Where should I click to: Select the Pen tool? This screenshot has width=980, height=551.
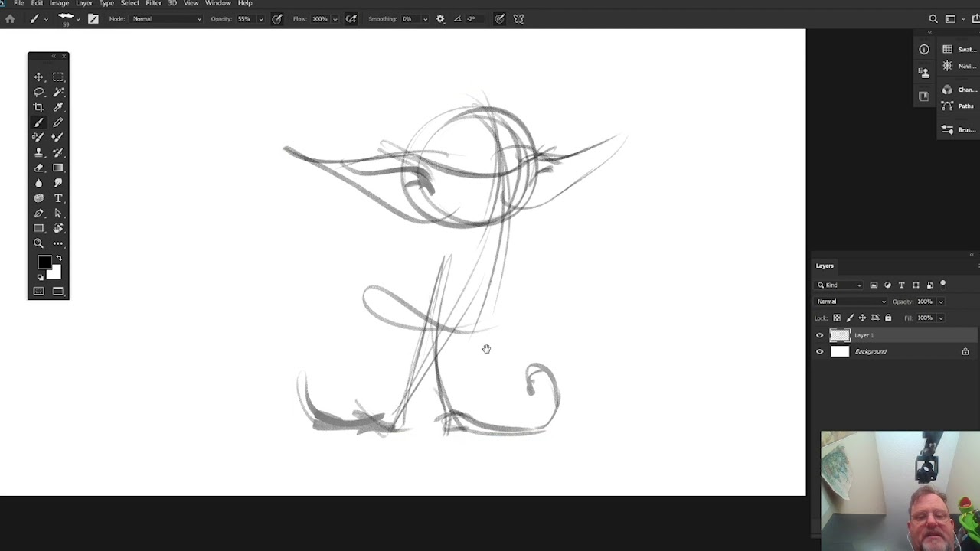38,213
